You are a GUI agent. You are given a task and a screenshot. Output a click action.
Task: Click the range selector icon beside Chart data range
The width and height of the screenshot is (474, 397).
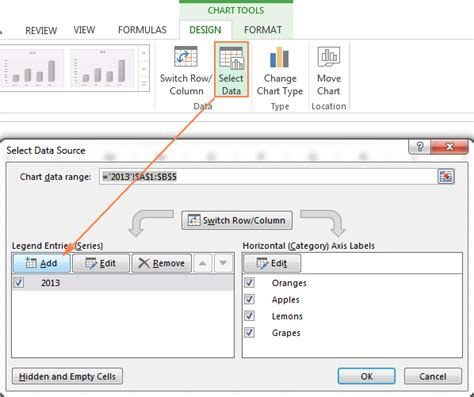coord(446,176)
